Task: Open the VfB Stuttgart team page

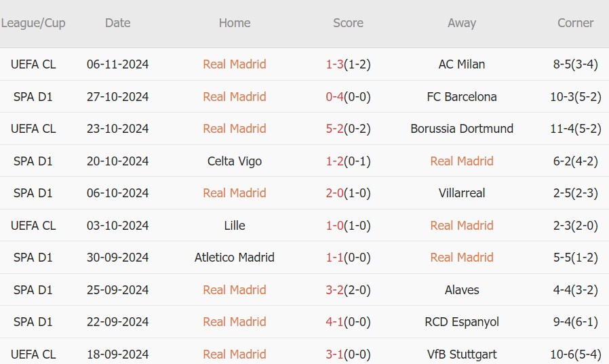Action: pyautogui.click(x=462, y=355)
